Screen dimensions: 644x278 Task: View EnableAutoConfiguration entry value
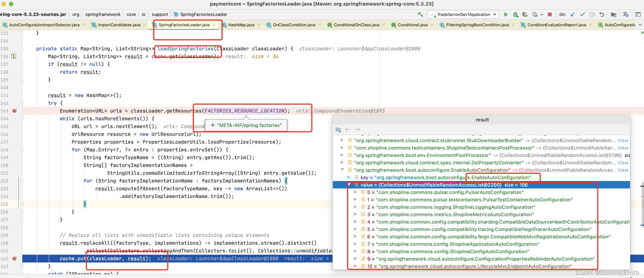click(623, 170)
